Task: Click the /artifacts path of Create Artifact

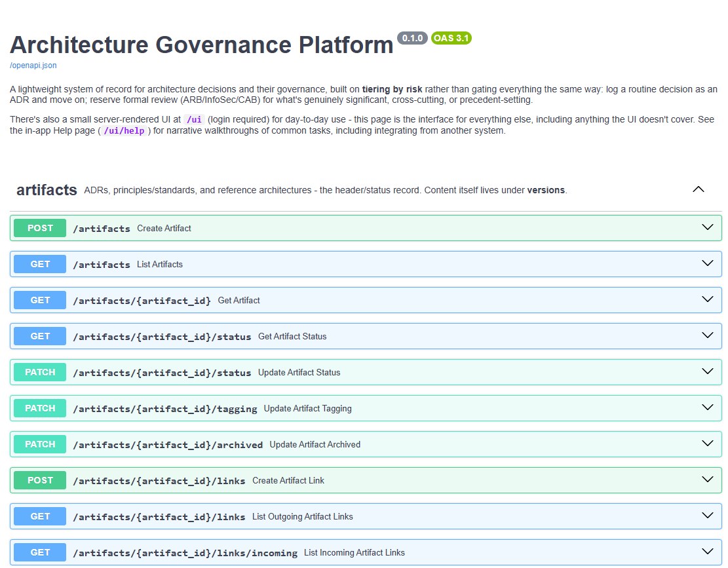Action: (102, 228)
